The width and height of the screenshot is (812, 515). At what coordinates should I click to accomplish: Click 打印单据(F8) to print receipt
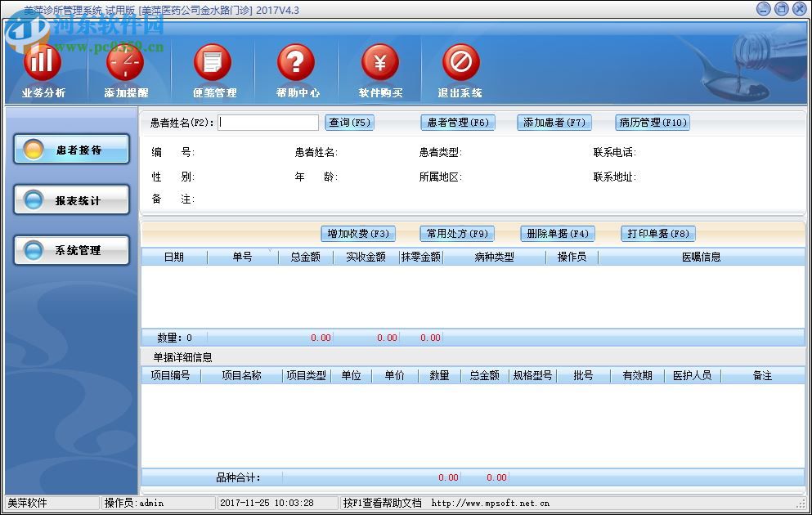tap(657, 233)
